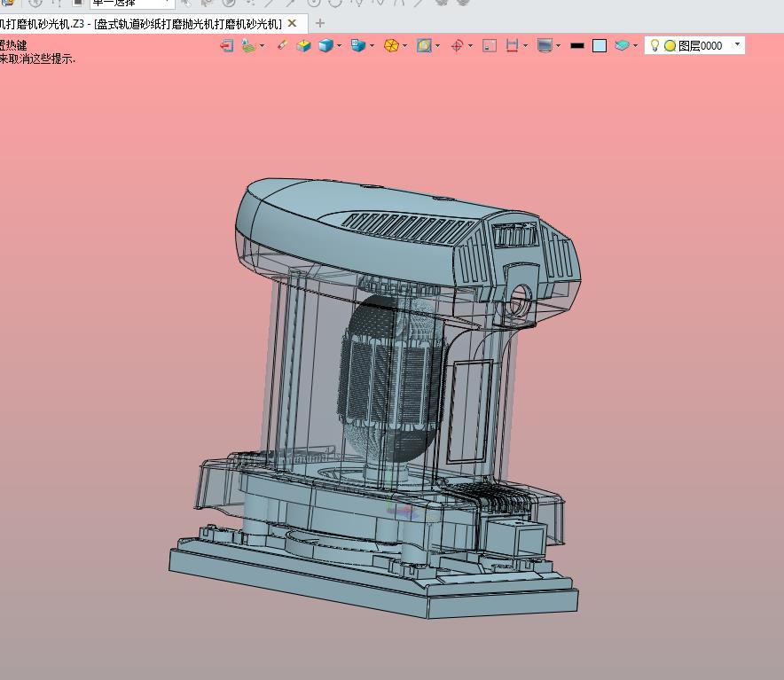This screenshot has width=784, height=680.
Task: Click the plus button to add new tab
Action: (320, 24)
